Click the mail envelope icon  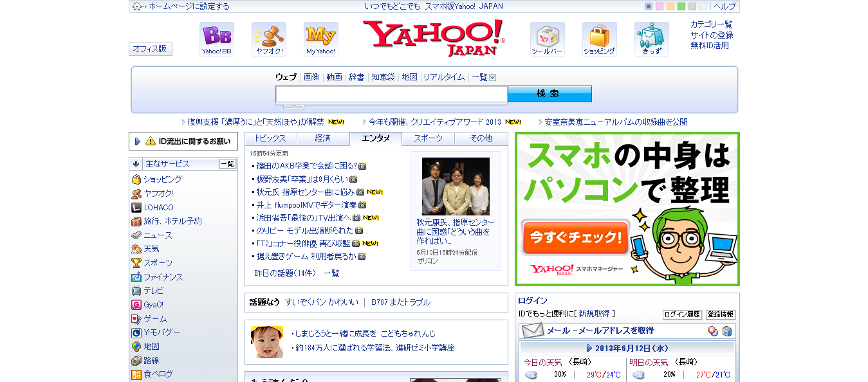point(533,331)
